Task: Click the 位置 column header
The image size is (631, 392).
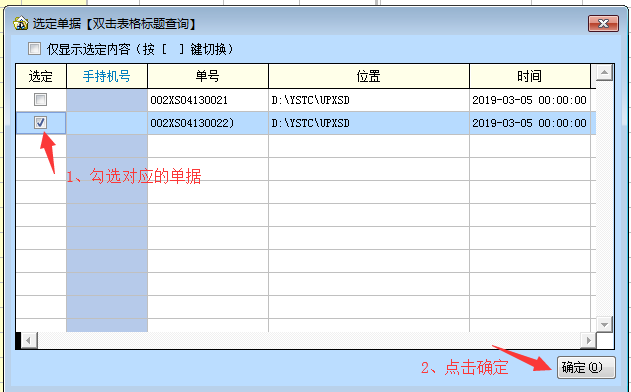Action: coord(369,76)
